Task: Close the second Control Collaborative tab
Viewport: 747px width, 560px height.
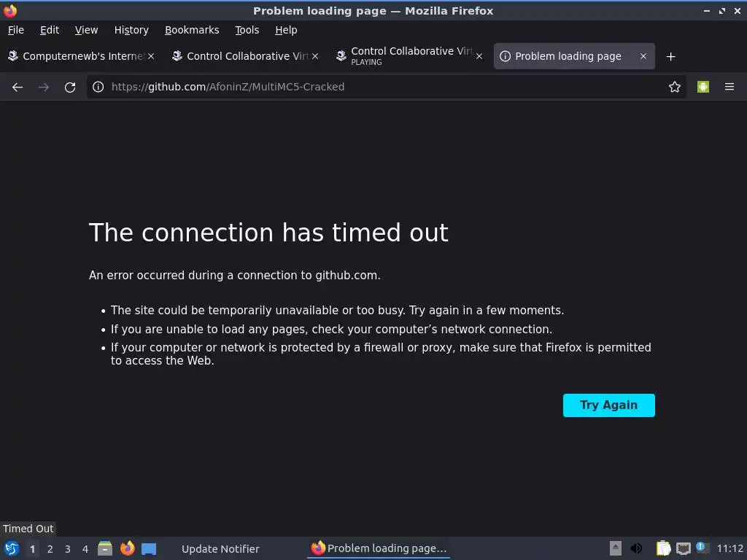Action: point(315,56)
